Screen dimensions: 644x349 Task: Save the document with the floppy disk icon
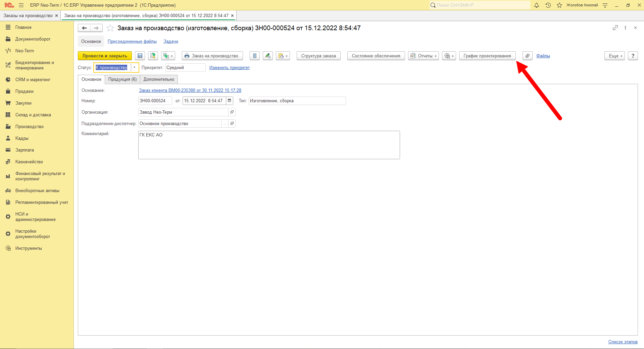pos(140,56)
